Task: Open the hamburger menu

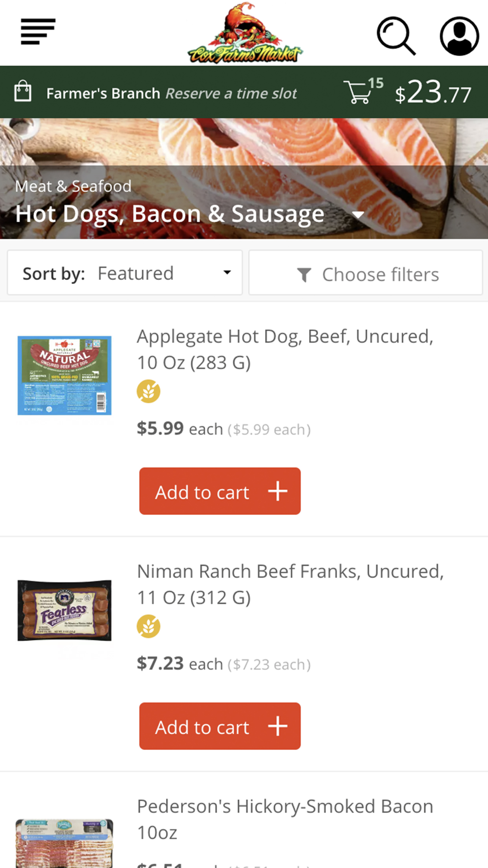Action: click(38, 32)
